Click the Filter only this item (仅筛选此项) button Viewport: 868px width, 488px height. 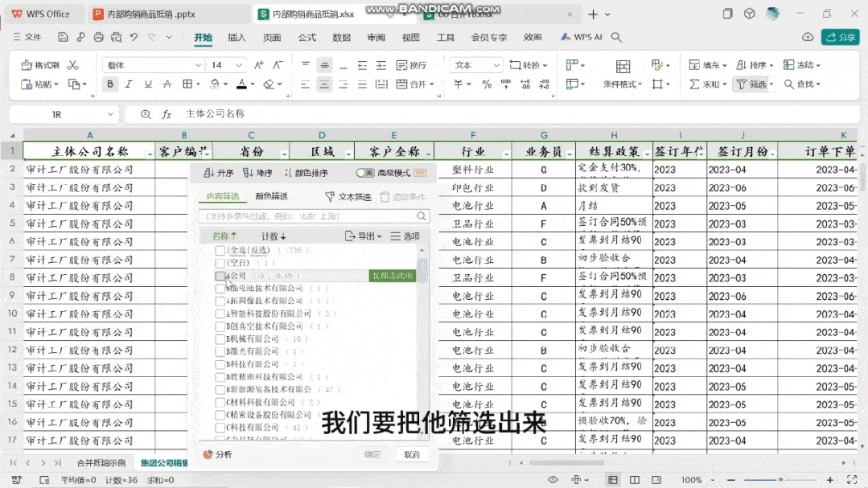point(393,276)
